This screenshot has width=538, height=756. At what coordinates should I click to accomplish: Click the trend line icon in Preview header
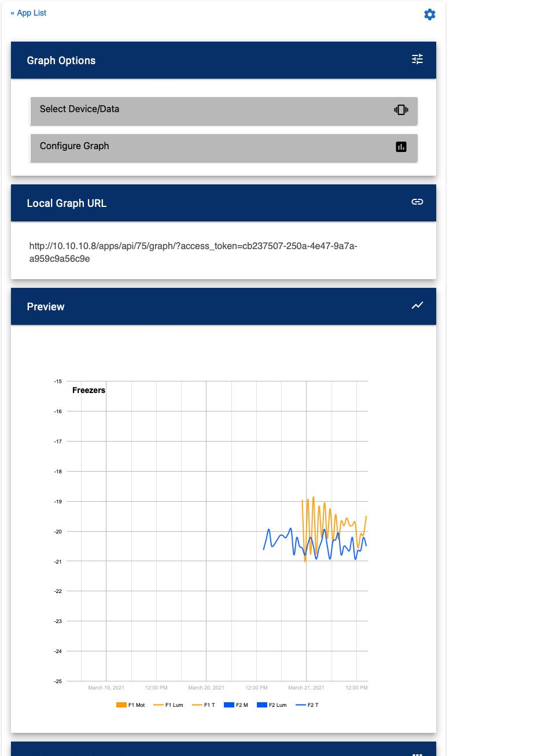pos(417,305)
